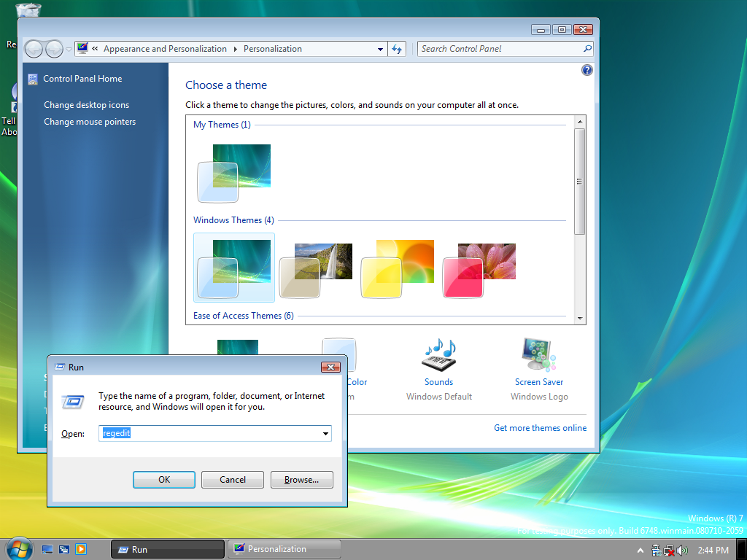The image size is (747, 560).
Task: Click OK in the Run dialog
Action: 164,480
